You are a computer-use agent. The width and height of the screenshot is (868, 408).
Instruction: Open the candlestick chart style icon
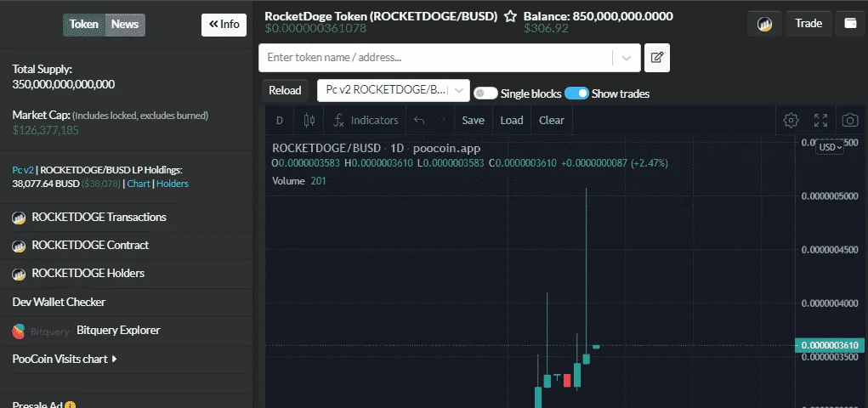(309, 120)
